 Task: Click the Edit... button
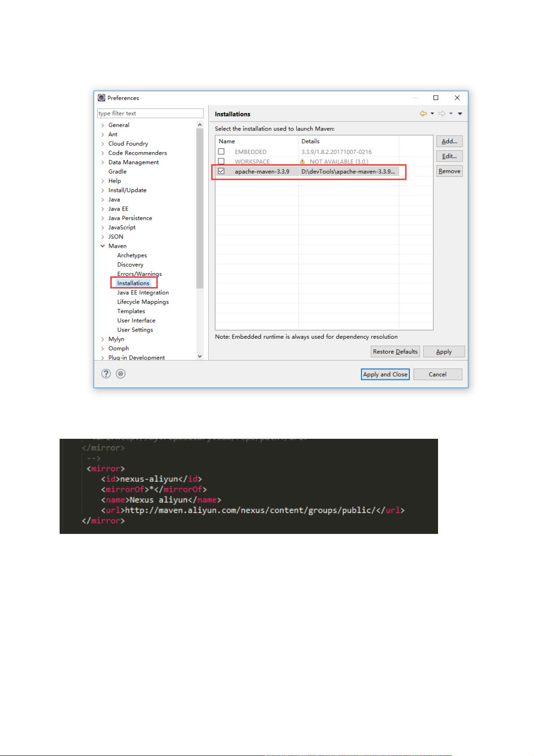tap(449, 156)
